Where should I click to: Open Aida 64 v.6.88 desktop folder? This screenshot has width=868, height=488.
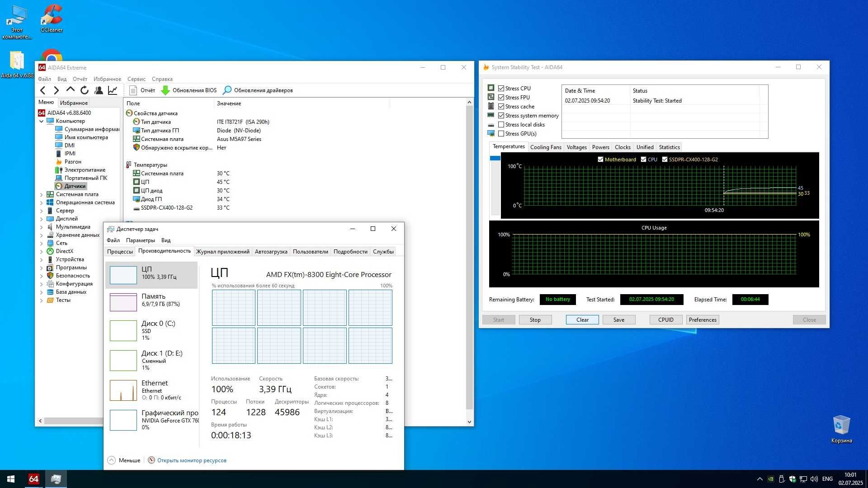17,65
